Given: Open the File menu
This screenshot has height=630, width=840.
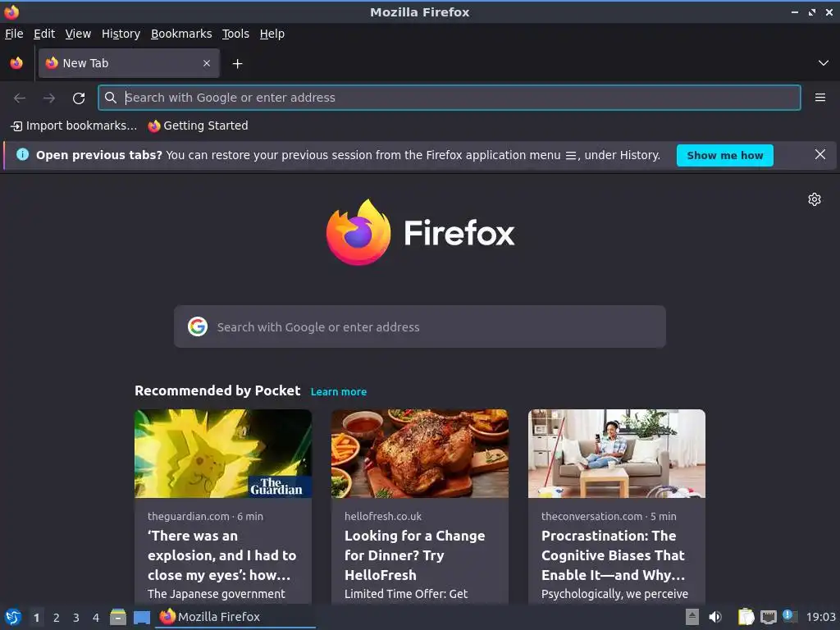Looking at the screenshot, I should (14, 34).
